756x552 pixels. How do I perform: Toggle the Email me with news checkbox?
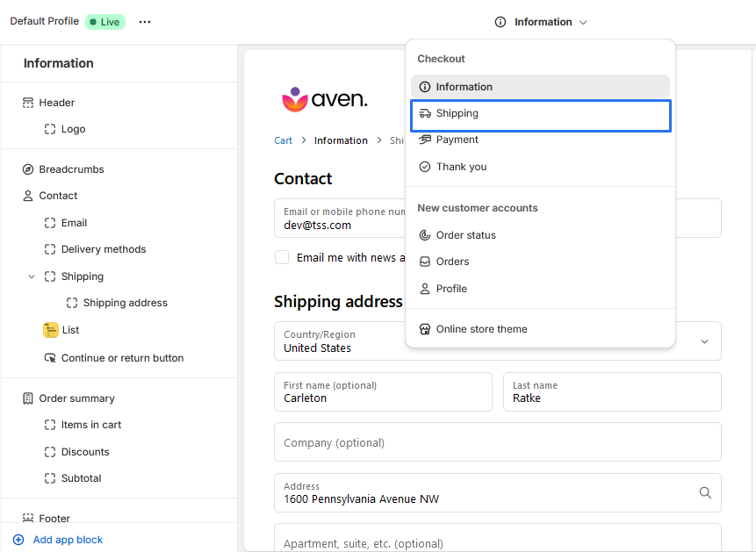tap(282, 257)
